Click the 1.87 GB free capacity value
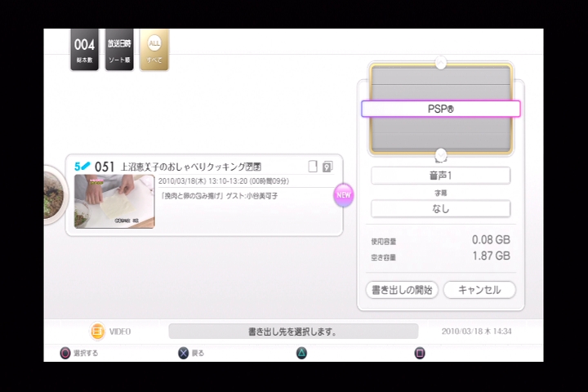The width and height of the screenshot is (588, 392). pyautogui.click(x=491, y=256)
